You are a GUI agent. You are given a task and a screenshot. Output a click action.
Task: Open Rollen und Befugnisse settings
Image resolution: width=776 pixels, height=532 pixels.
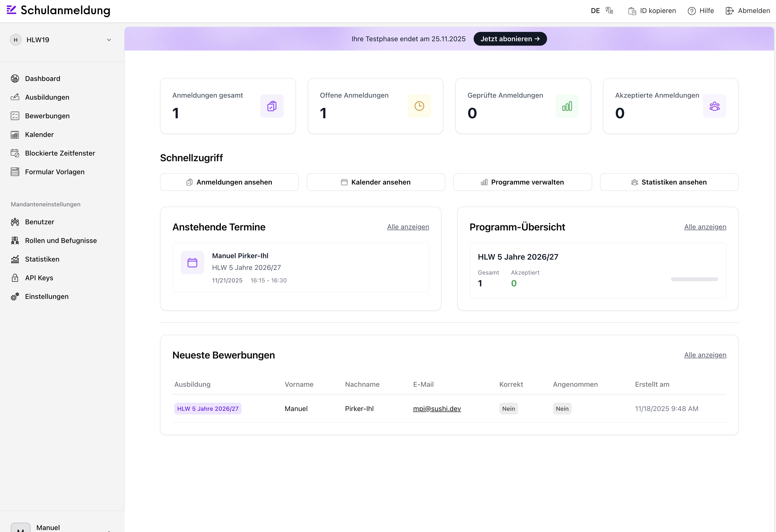[x=61, y=240]
